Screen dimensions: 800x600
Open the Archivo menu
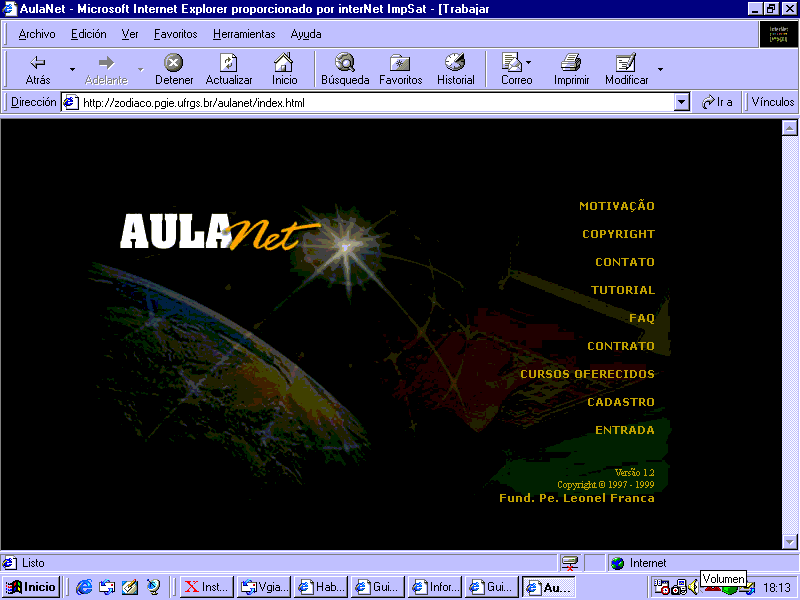pyautogui.click(x=37, y=34)
